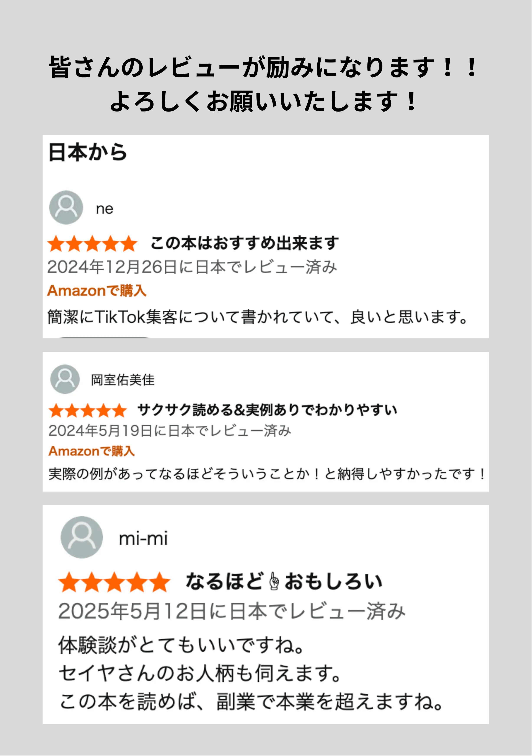Image resolution: width=532 pixels, height=756 pixels.
Task: Click the five-star rating on ne's review
Action: point(92,244)
